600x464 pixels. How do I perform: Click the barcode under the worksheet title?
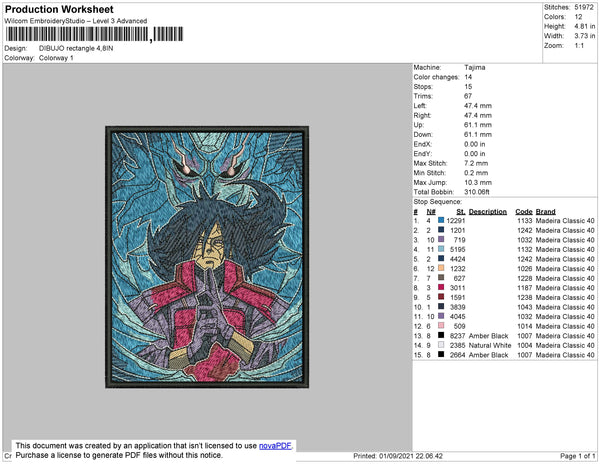94,34
